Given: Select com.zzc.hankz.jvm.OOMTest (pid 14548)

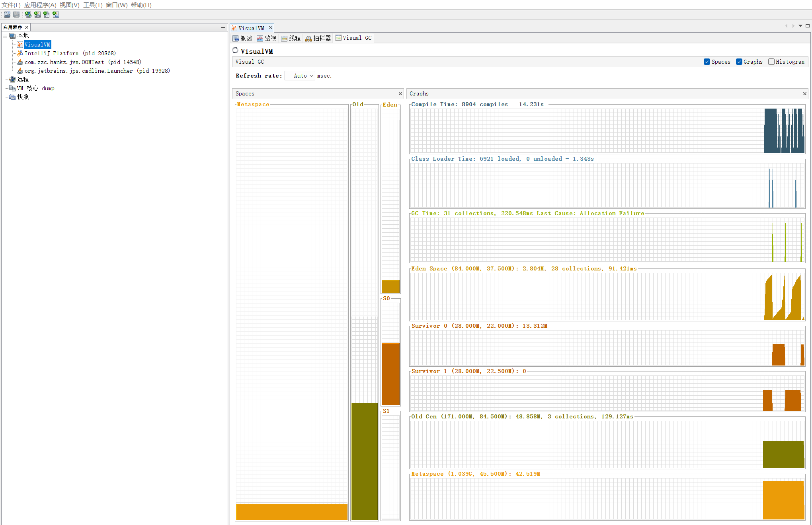Looking at the screenshot, I should [x=83, y=62].
